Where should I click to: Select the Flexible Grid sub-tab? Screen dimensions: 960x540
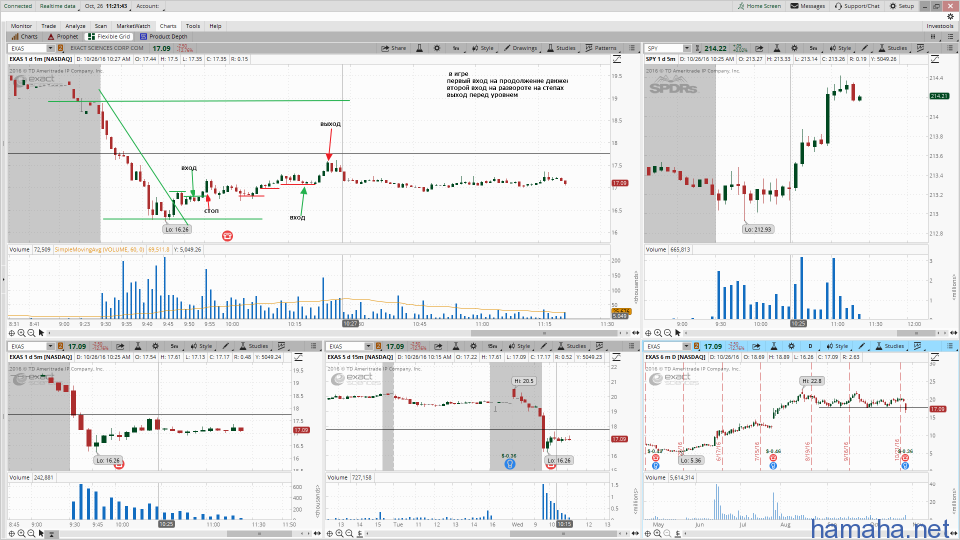[x=109, y=37]
